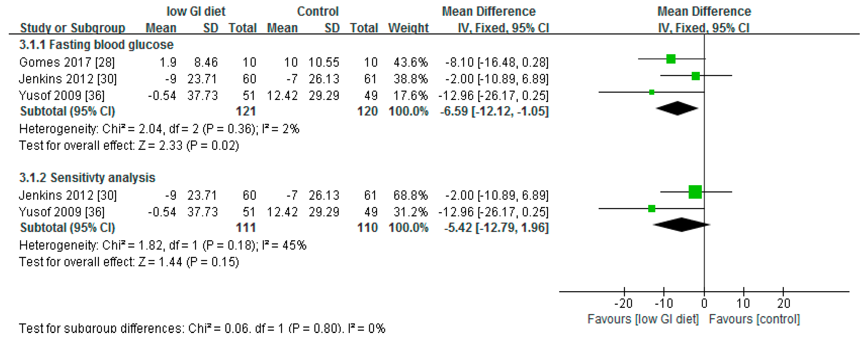Click the 20 tick label on the axis
This screenshot has height=341, width=868.
784,304
